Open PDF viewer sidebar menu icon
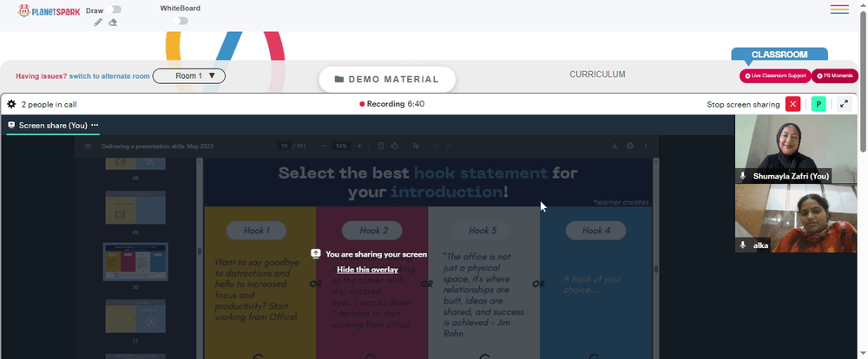Image resolution: width=868 pixels, height=359 pixels. pyautogui.click(x=88, y=146)
